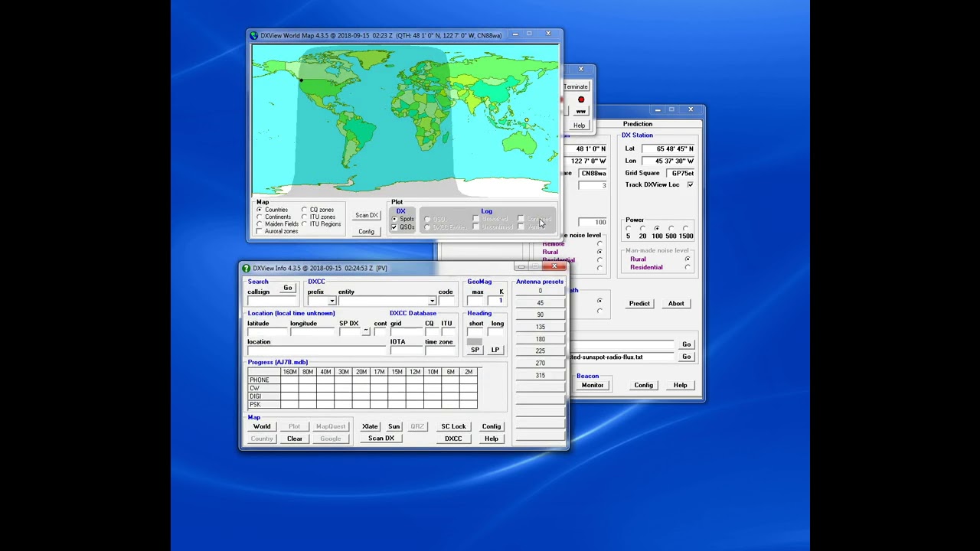Screen dimensions: 980x551
Task: Click the ww button in the small window
Action: [581, 112]
